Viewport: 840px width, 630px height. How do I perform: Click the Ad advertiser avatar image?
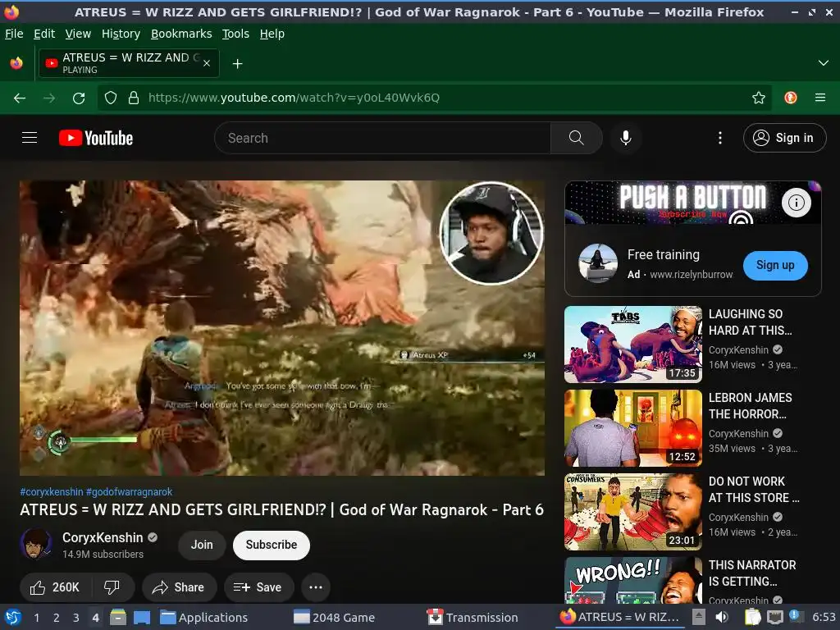pos(598,263)
